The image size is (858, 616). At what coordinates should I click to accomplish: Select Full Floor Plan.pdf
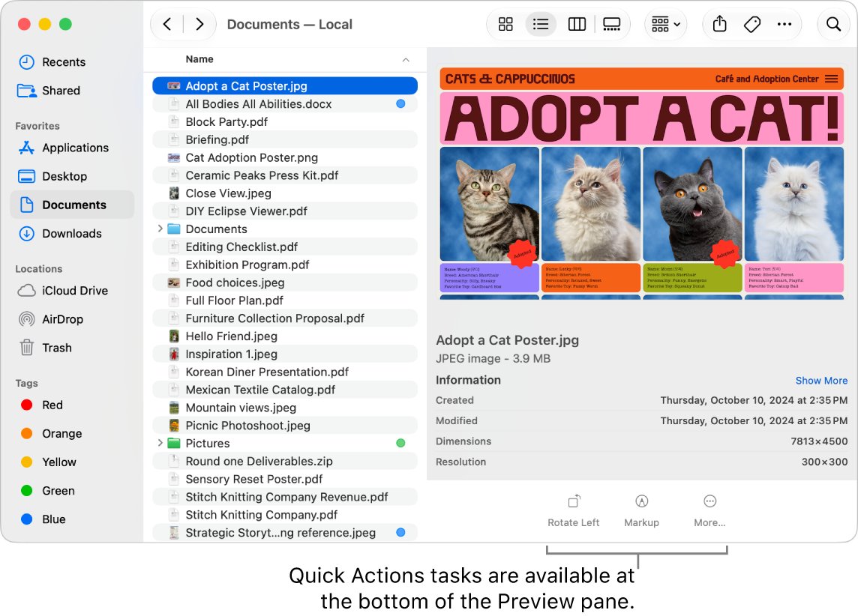tap(284, 300)
